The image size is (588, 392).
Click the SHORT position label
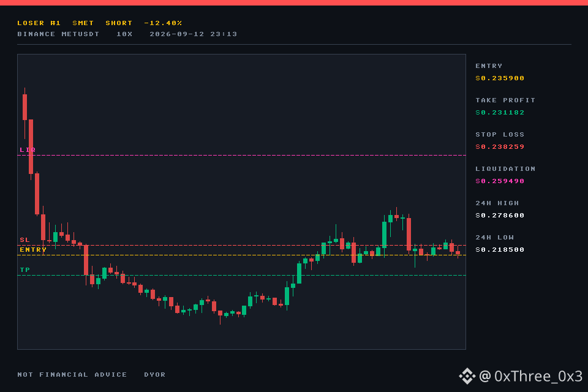[119, 23]
